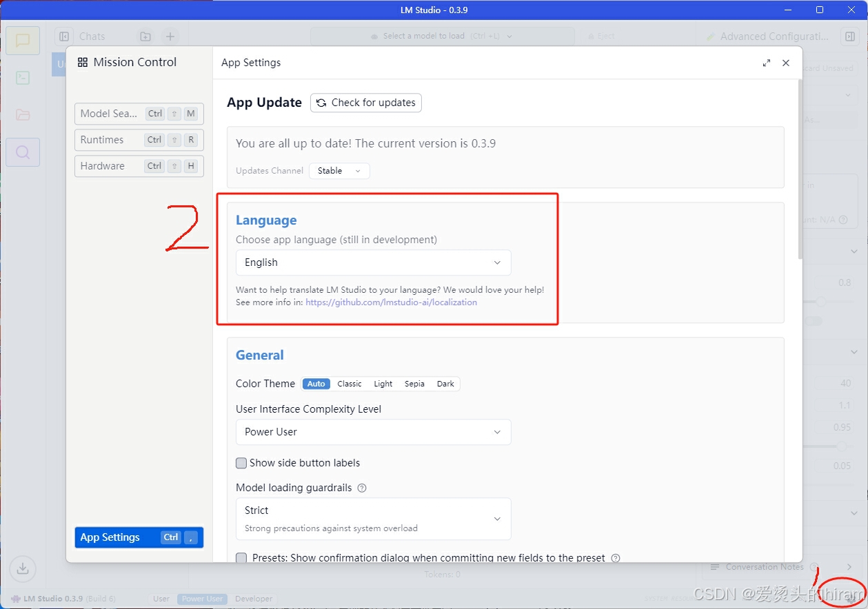Open Model Search in Mission Control
Screen dimensions: 868x609
tap(139, 114)
